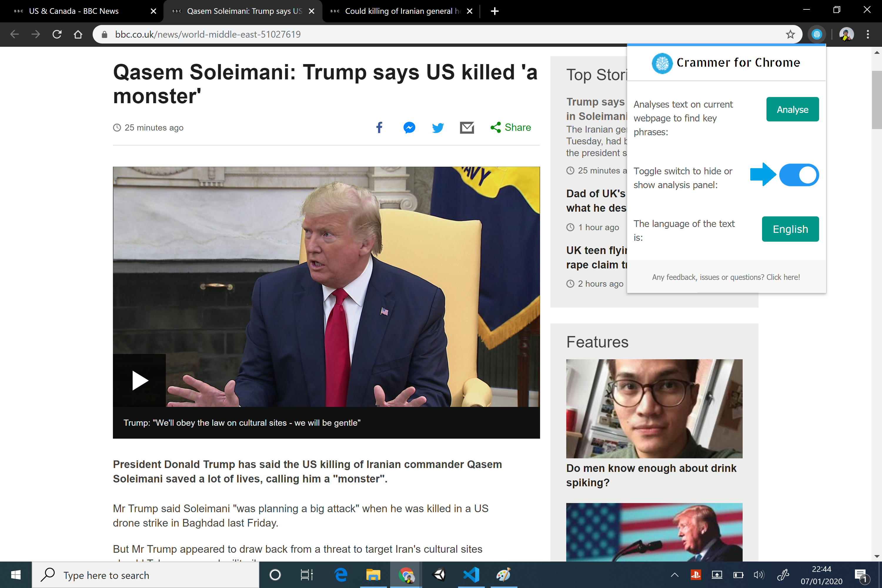882x588 pixels.
Task: Click the Windows taskbar search box
Action: tap(146, 575)
